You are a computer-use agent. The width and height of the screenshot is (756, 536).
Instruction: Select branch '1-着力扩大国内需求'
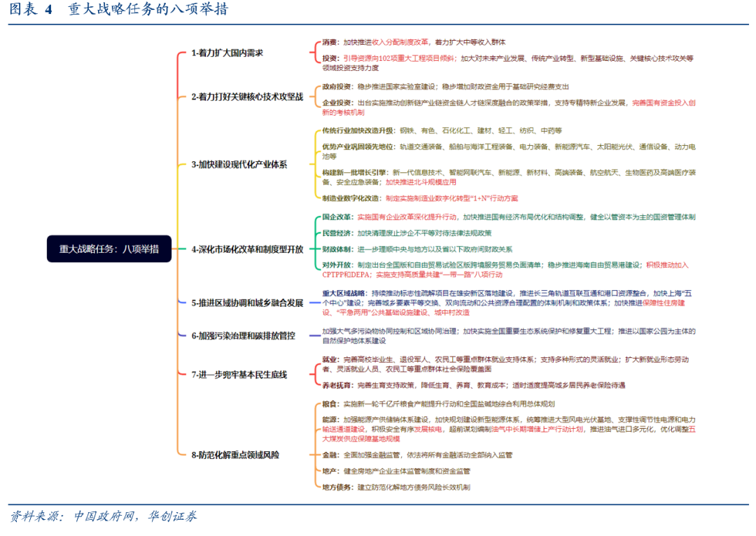[x=227, y=53]
